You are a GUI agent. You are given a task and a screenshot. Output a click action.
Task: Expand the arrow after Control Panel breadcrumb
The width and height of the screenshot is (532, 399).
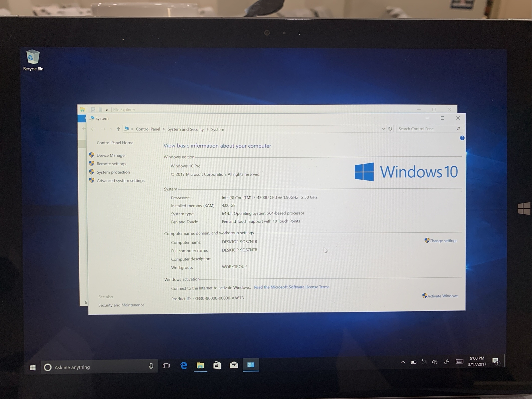(164, 129)
